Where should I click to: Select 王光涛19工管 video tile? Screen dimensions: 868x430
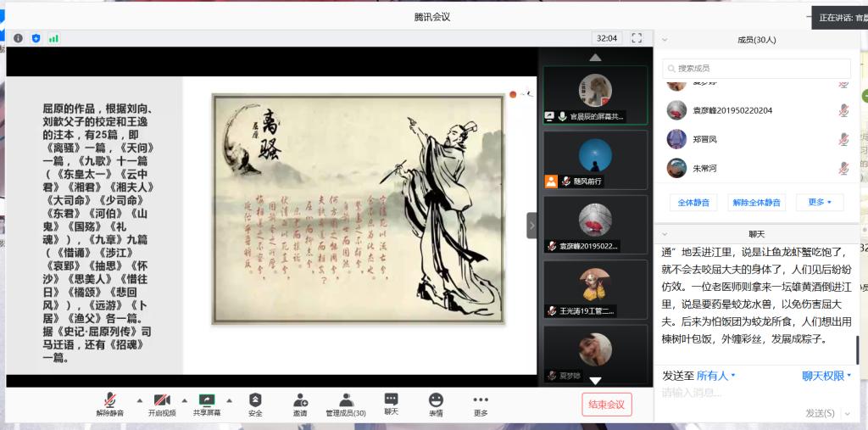595,289
